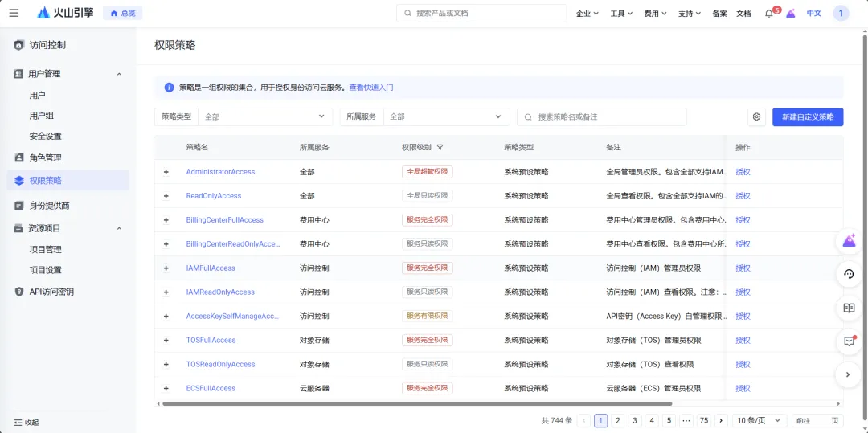
Task: Click the 全局超管权限 tag
Action: click(428, 172)
